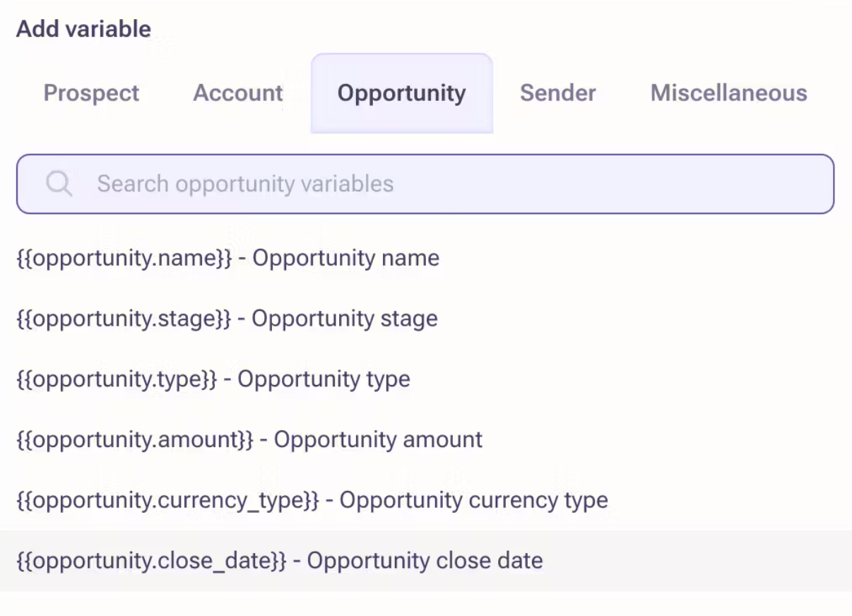Add the {{opportunity.amount}} variable
Image resolution: width=852 pixels, height=616 pixels.
pyautogui.click(x=135, y=440)
